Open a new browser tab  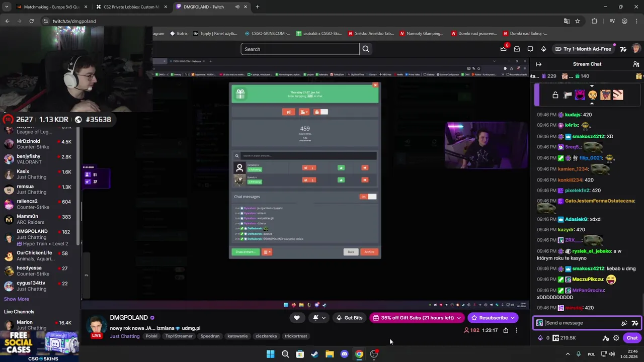[258, 7]
